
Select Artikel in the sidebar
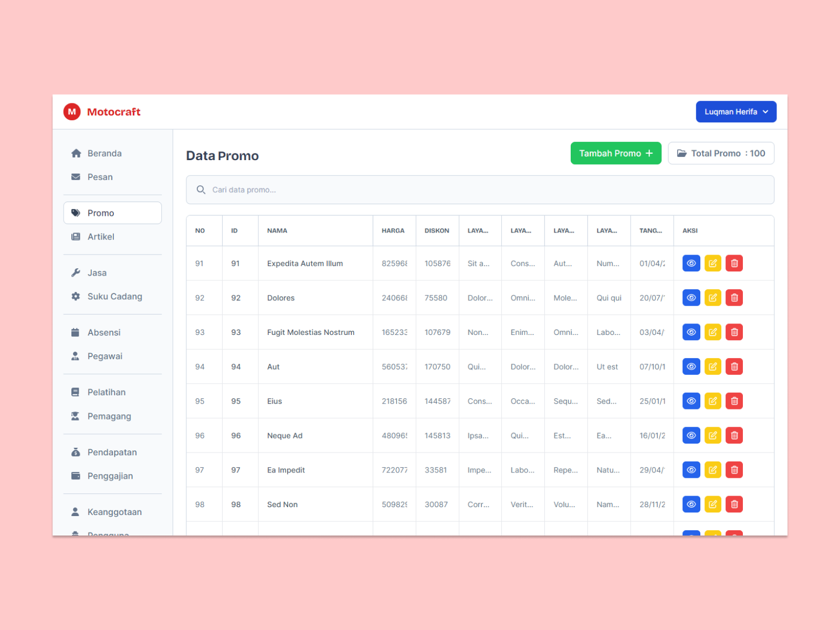click(x=101, y=237)
